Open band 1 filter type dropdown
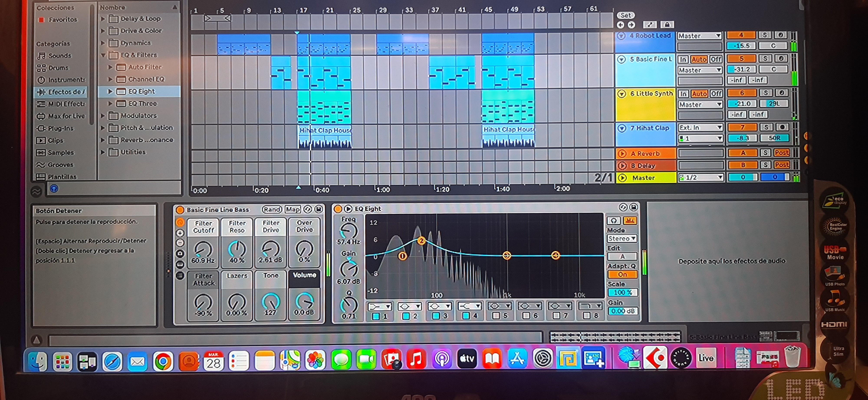Screen dimensions: 868x400 point(379,307)
